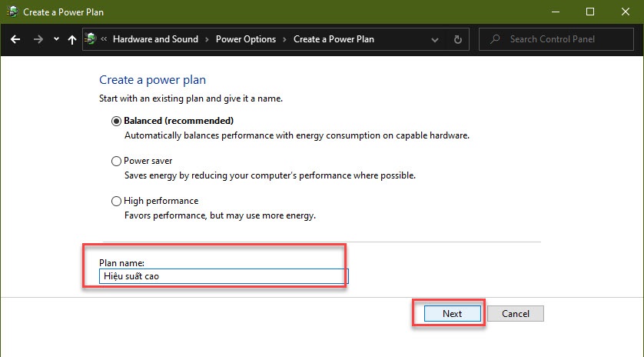
Task: Open the Hardware and Sound breadcrumb
Action: [x=156, y=39]
